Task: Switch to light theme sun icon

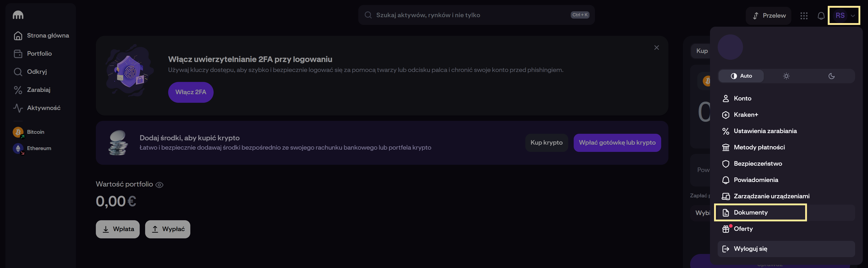Action: [x=786, y=76]
